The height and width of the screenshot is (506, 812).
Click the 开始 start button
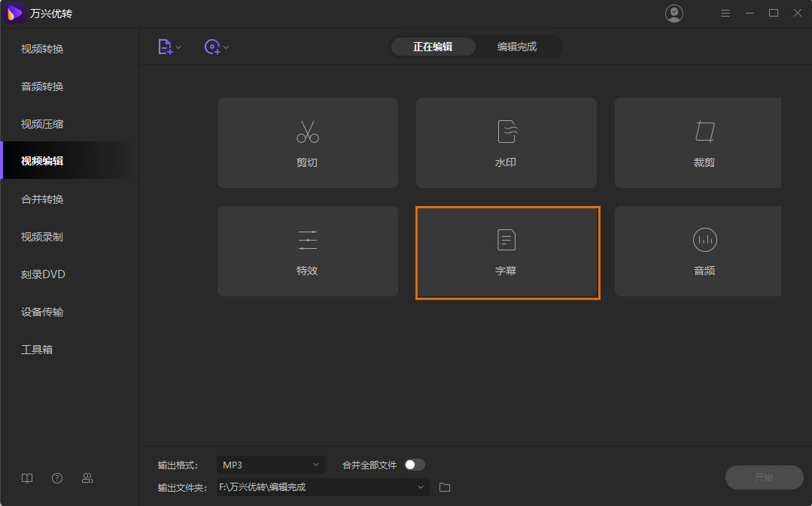click(764, 477)
